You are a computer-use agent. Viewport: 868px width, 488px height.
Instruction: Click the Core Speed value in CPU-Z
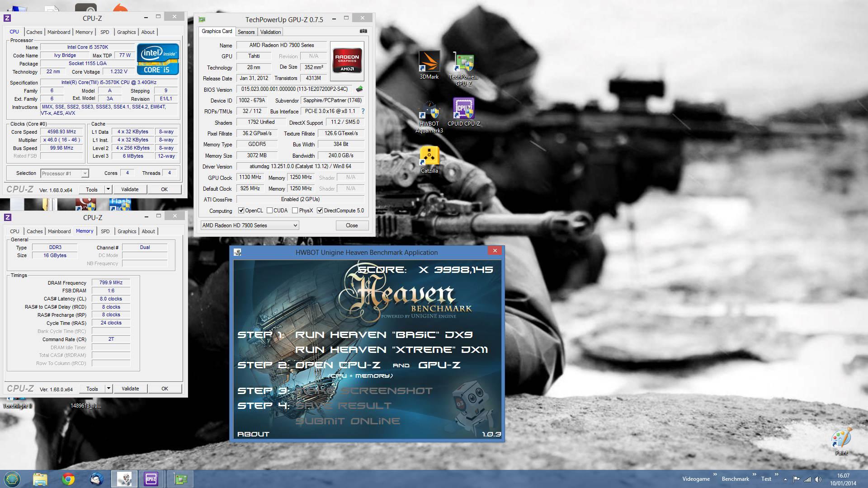tap(62, 132)
